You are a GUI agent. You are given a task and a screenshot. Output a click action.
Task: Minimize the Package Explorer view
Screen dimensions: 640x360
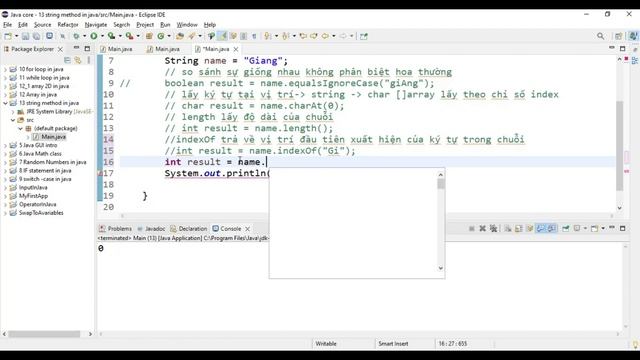76,48
